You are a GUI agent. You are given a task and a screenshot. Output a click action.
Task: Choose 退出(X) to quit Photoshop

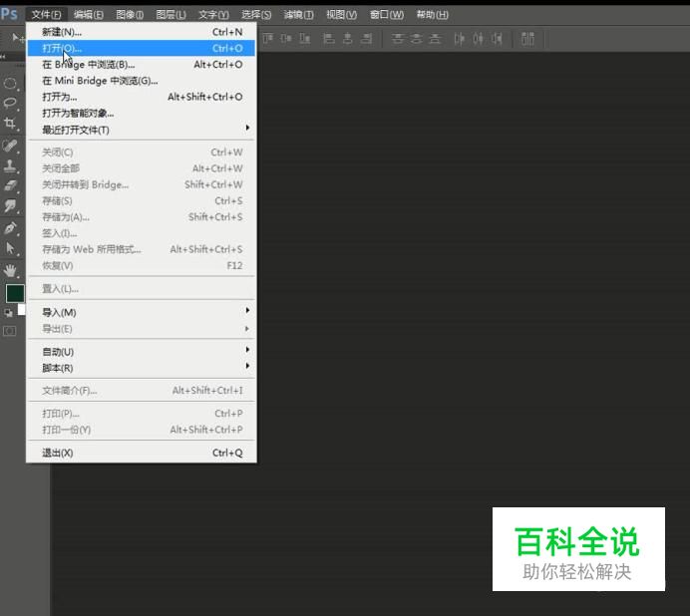coord(142,453)
